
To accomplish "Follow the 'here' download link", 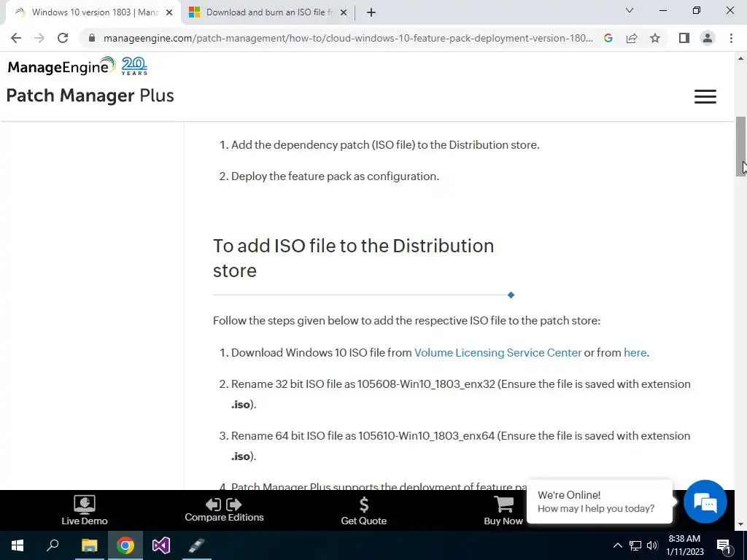I will (635, 352).
